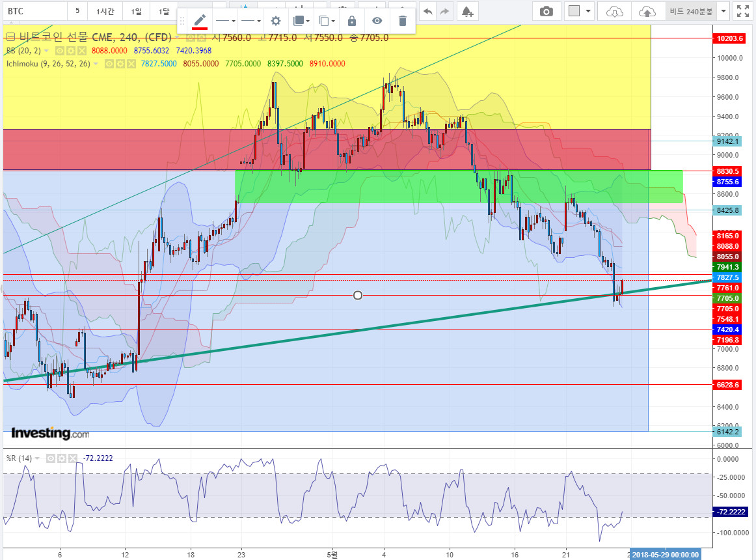This screenshot has height=560, width=756.
Task: Click the redo arrow
Action: pos(444,11)
